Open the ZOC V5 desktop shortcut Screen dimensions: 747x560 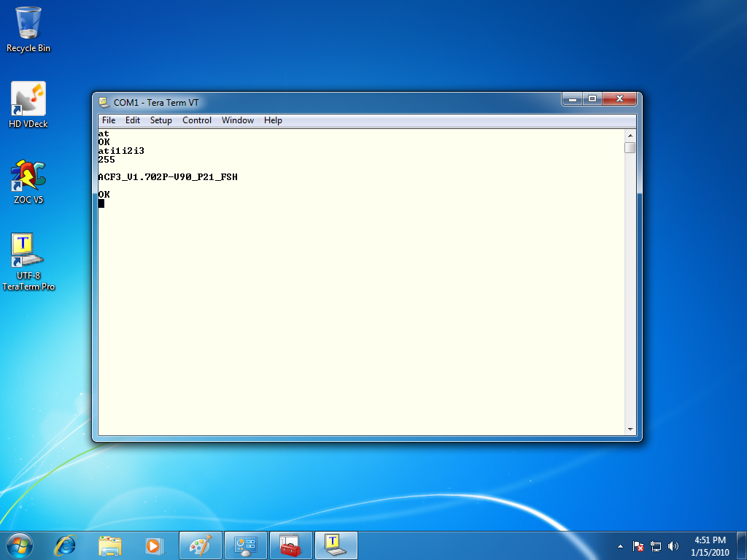pos(28,176)
